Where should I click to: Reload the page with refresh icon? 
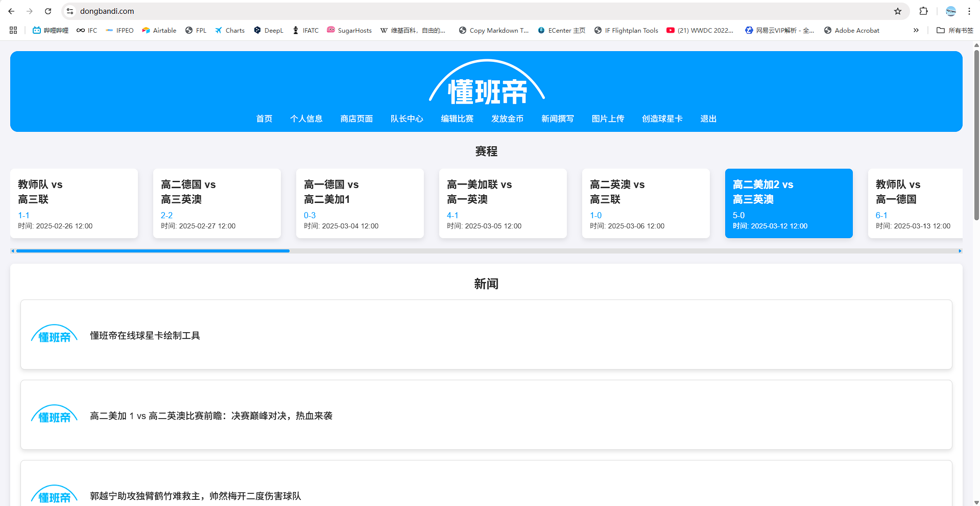[48, 11]
